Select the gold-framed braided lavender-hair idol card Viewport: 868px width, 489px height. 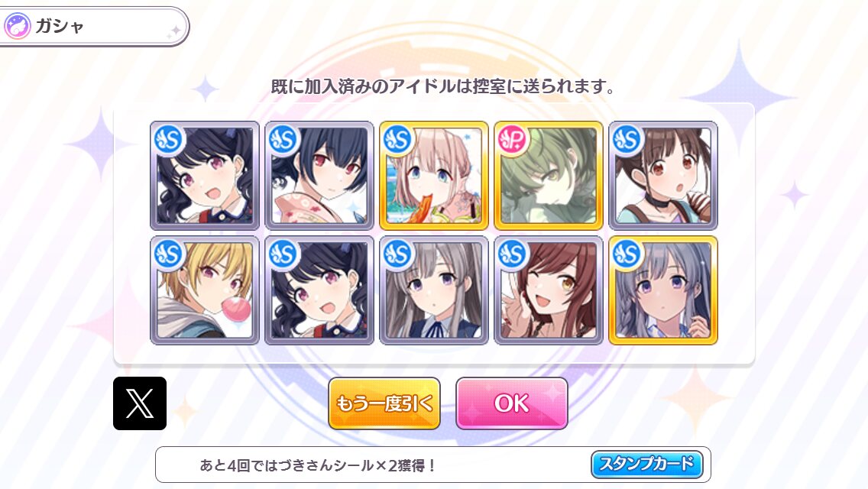pyautogui.click(x=662, y=290)
